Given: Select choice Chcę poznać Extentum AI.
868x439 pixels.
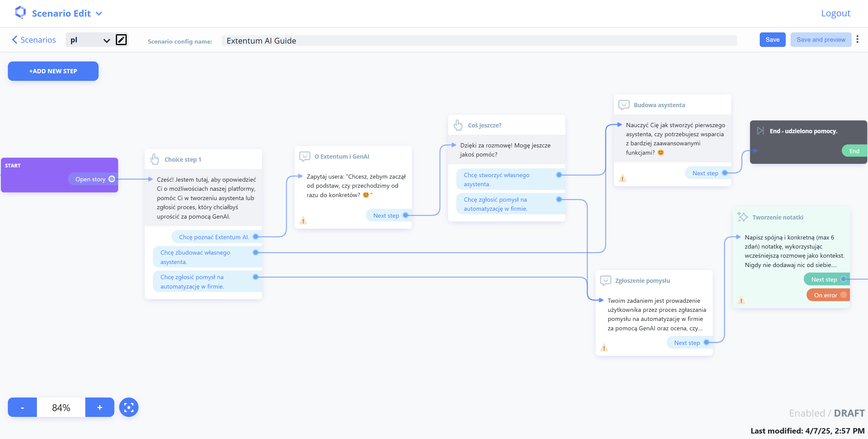Looking at the screenshot, I should click(217, 237).
